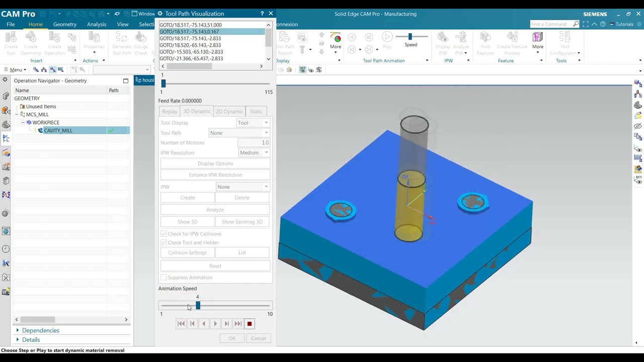Collapse the MCS_MILL tree node
644x362 pixels.
tap(17, 115)
